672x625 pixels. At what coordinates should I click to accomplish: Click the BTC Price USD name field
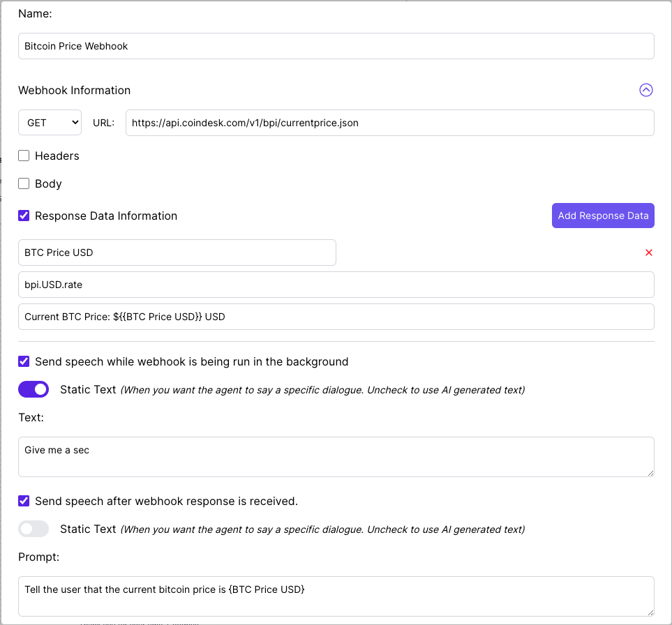pyautogui.click(x=177, y=253)
